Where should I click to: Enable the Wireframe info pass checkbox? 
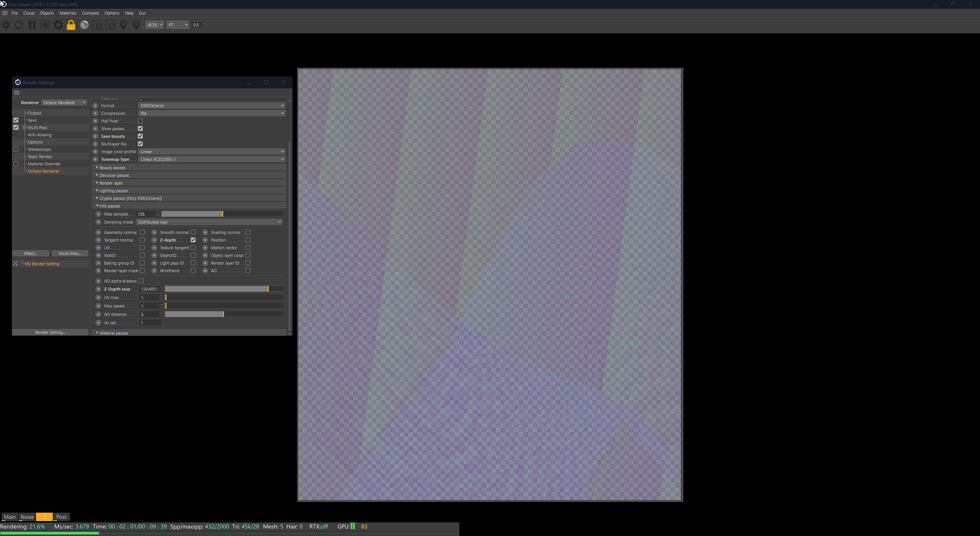pyautogui.click(x=193, y=271)
